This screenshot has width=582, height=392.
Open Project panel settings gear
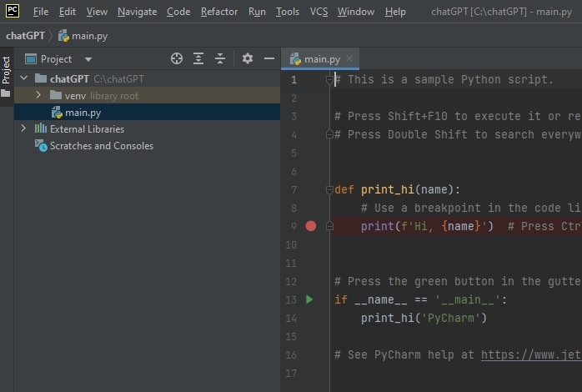(248, 58)
